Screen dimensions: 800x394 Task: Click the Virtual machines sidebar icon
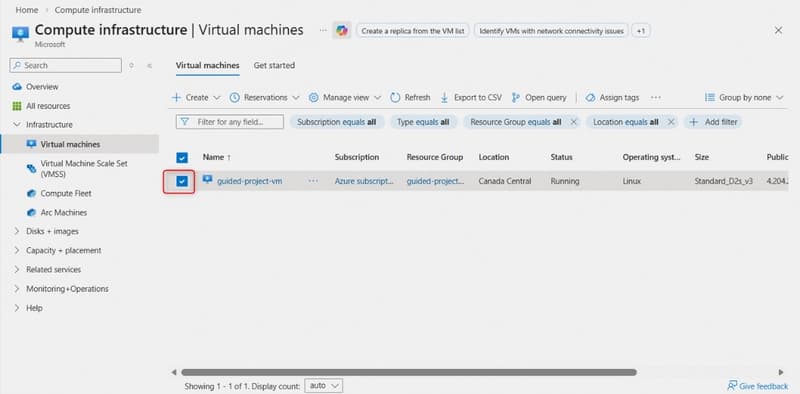[32, 144]
